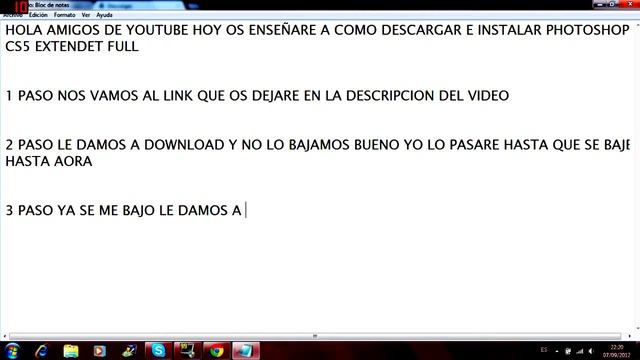Open Windows Media Player from the taskbar
This screenshot has width=640, height=360.
[x=100, y=351]
